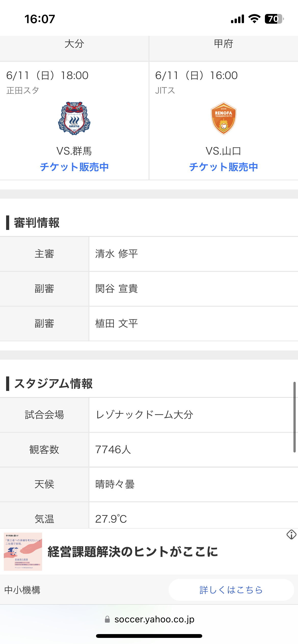This screenshot has height=644, width=298.
Task: Open the 中小機構 ad thumbnail image
Action: tap(23, 551)
